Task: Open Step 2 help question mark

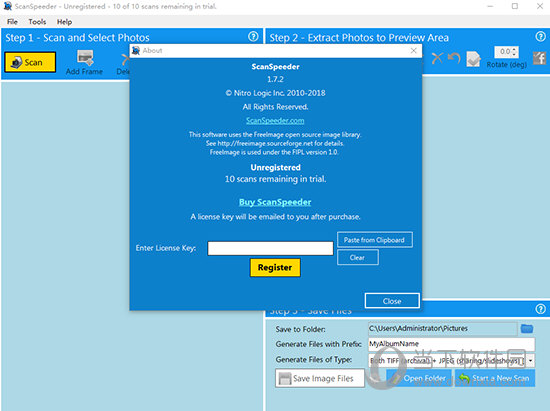Action: pos(541,36)
